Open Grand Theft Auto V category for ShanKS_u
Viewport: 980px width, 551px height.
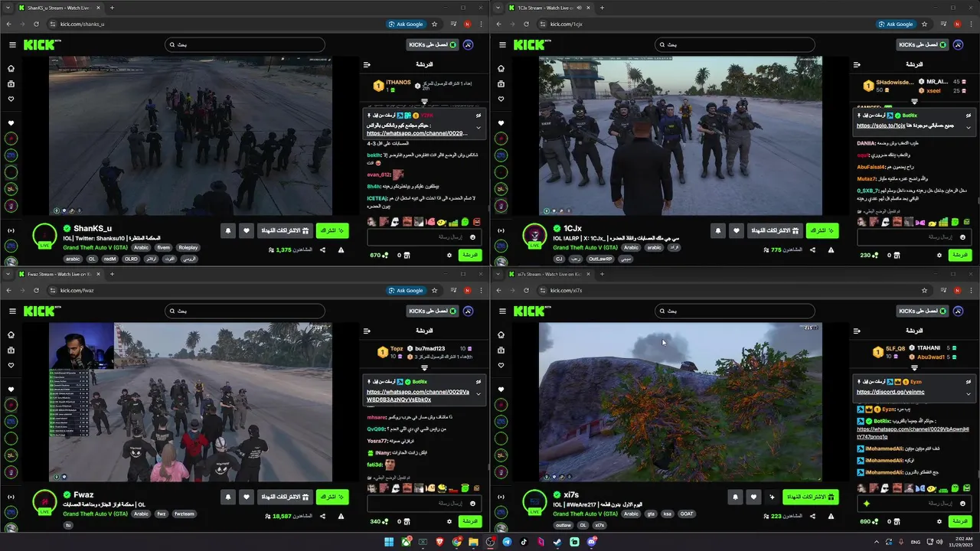(95, 247)
